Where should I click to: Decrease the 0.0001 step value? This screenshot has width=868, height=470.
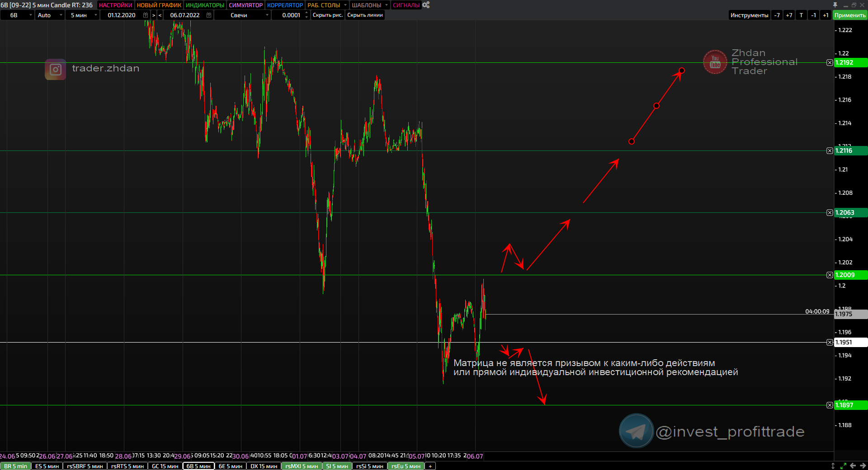coord(307,17)
